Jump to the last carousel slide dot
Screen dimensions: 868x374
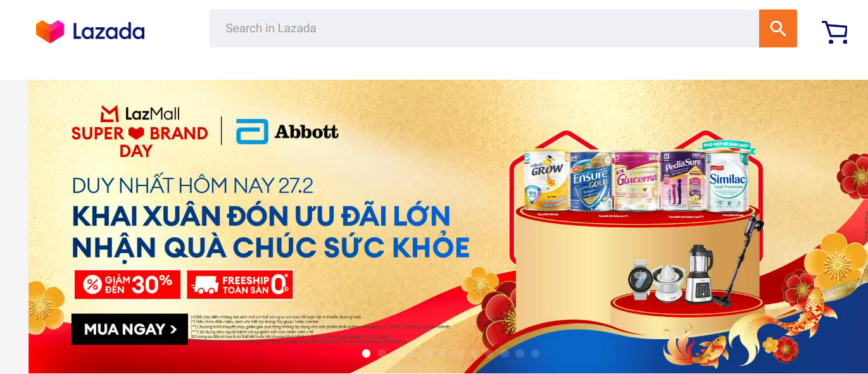pos(535,354)
